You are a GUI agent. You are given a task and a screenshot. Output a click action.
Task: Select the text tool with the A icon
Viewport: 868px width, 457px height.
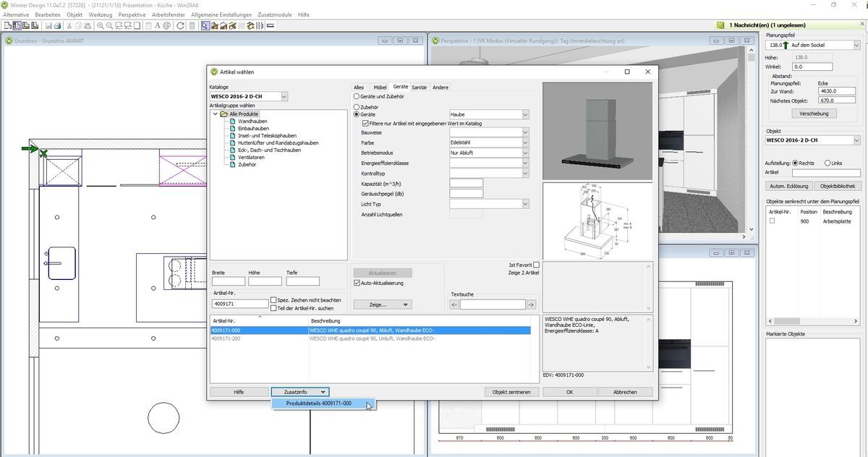point(157,25)
